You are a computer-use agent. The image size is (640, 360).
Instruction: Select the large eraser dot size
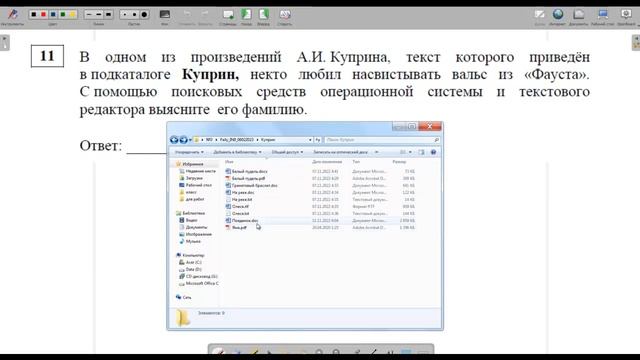[x=144, y=14]
